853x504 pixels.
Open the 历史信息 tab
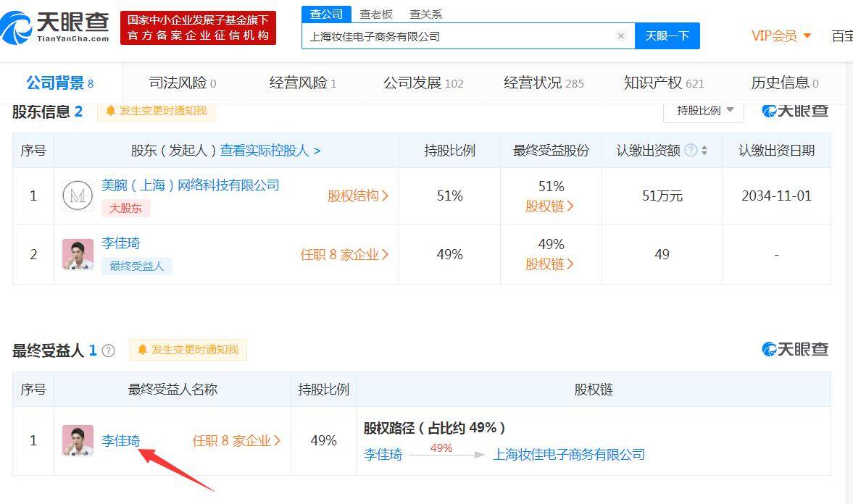click(784, 83)
